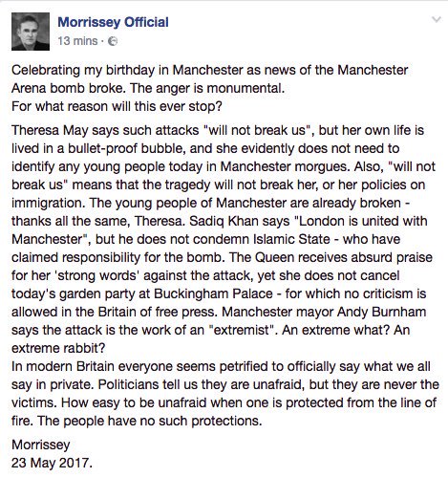This screenshot has width=448, height=478.
Task: Click the '23 May 2017.' date line
Action: pyautogui.click(x=52, y=463)
